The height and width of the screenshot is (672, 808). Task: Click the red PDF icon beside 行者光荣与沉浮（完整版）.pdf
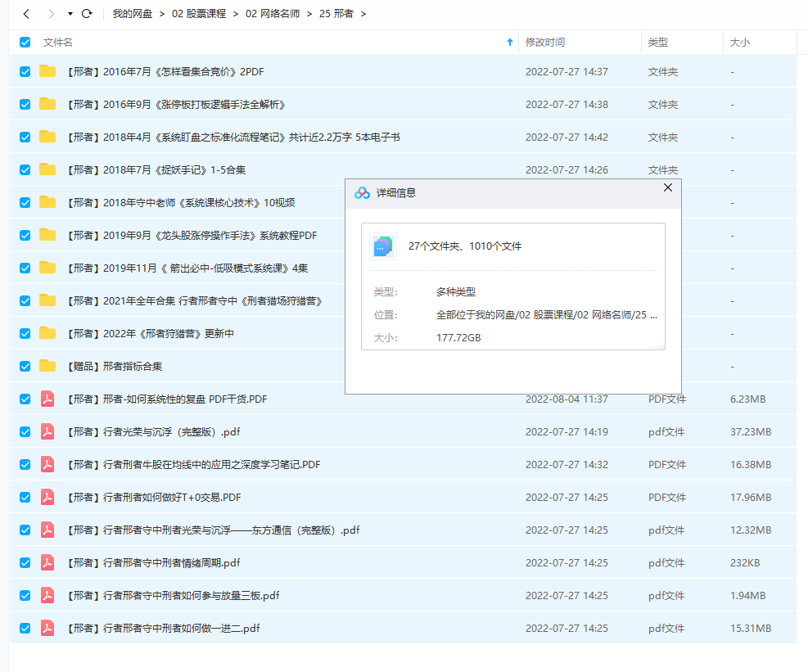pyautogui.click(x=47, y=431)
